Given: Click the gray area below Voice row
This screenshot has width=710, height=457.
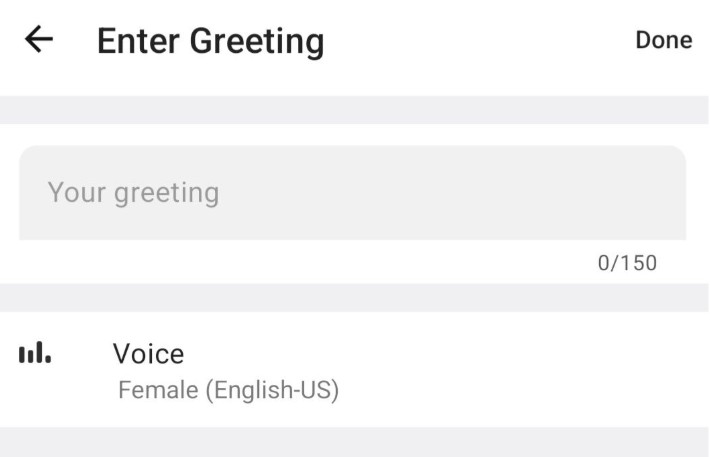Looking at the screenshot, I should 355,442.
